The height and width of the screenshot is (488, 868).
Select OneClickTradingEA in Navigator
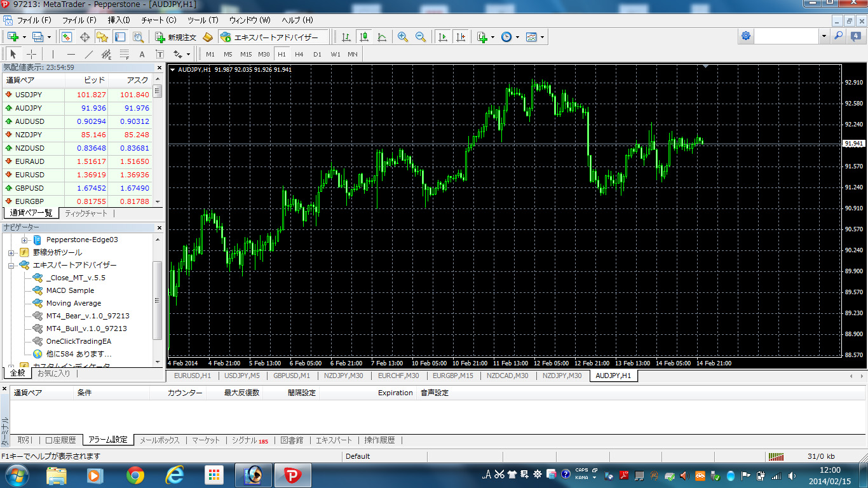(79, 341)
